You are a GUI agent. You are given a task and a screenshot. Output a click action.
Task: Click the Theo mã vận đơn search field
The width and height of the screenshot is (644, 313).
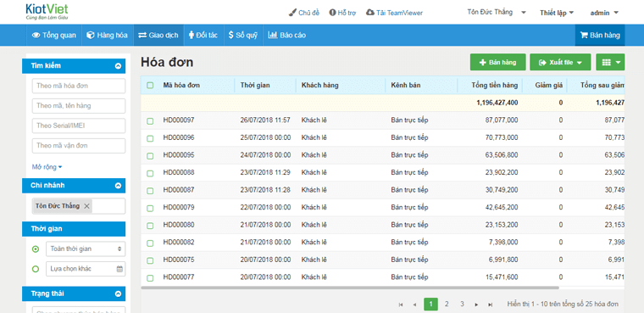coord(79,146)
